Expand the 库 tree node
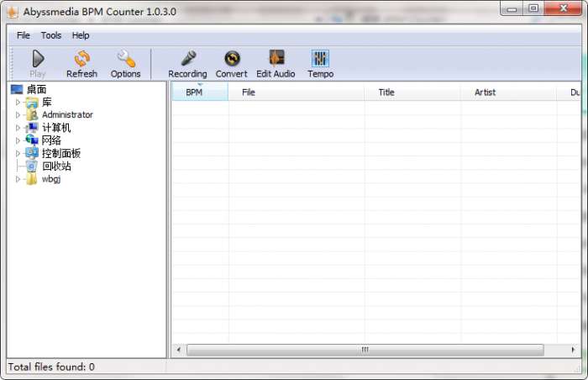 click(x=18, y=102)
